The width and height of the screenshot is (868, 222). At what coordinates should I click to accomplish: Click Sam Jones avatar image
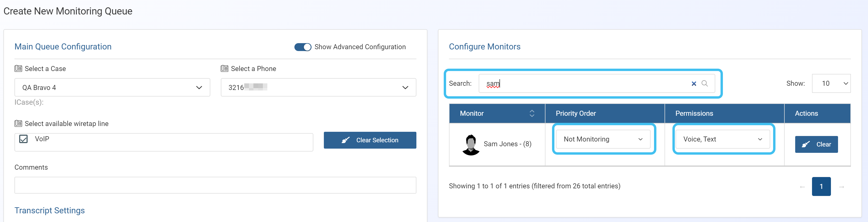pos(471,145)
